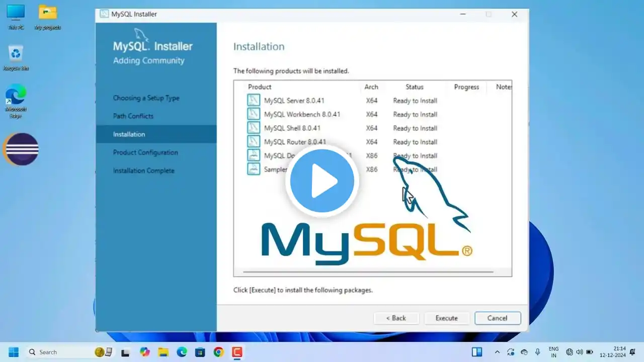Image resolution: width=644 pixels, height=362 pixels.
Task: Open the volume speaker tray icon
Action: pos(579,352)
